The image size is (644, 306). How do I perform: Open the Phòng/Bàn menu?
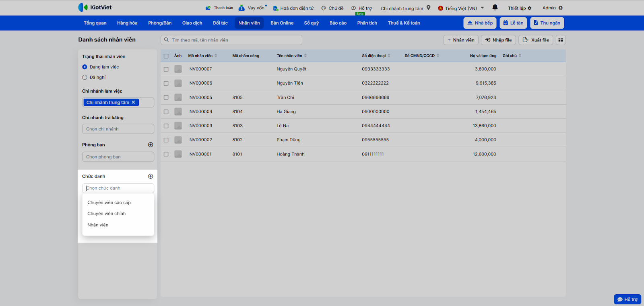point(160,23)
